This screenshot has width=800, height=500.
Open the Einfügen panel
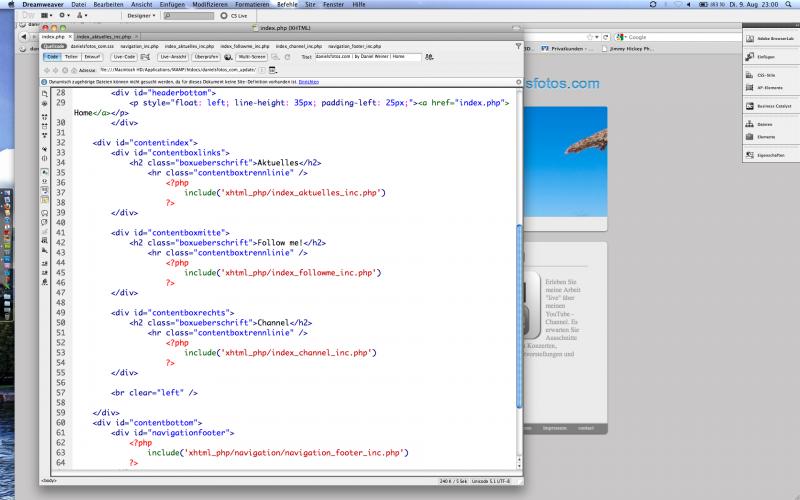[766, 57]
